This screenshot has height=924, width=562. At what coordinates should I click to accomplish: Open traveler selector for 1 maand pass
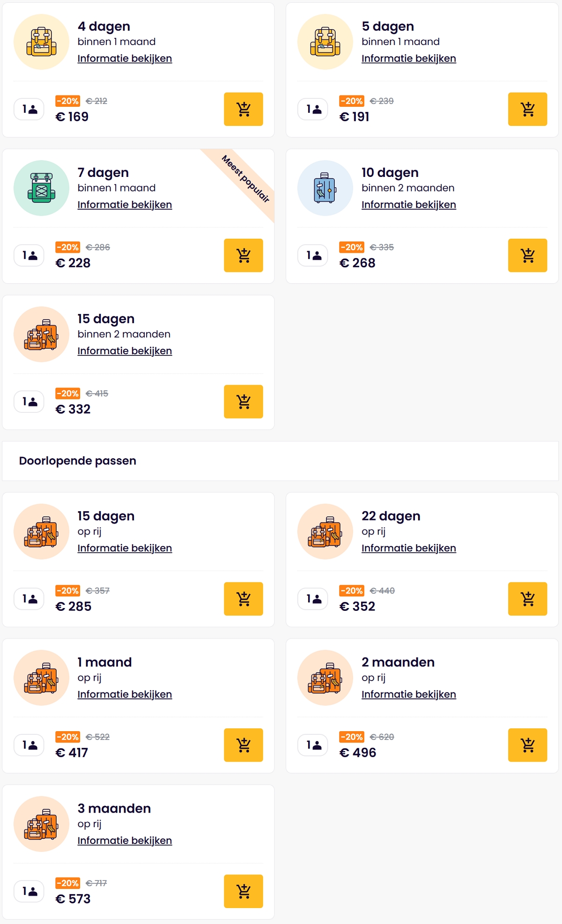[x=30, y=745]
